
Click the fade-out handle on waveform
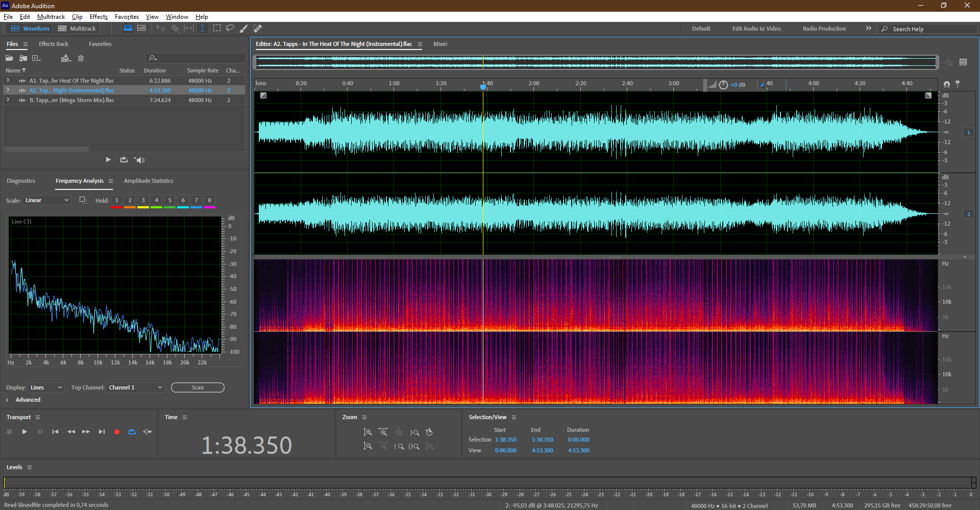coord(928,95)
